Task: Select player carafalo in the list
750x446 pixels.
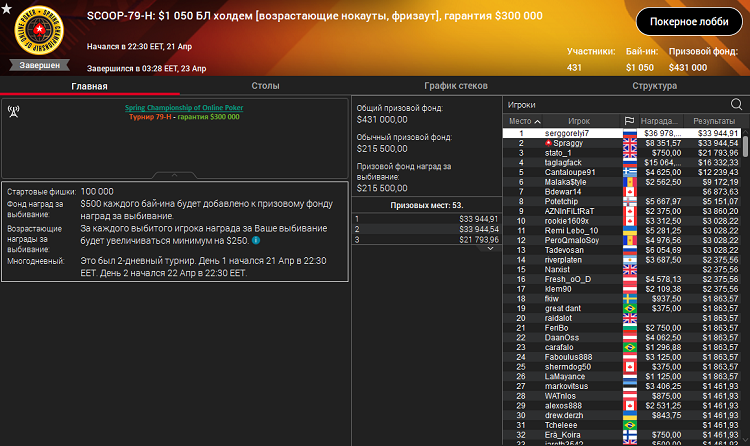Action: coord(622,347)
